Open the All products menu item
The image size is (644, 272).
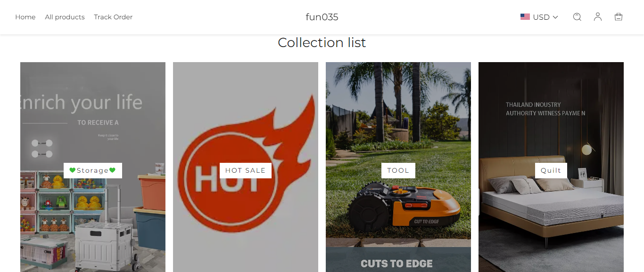[65, 17]
